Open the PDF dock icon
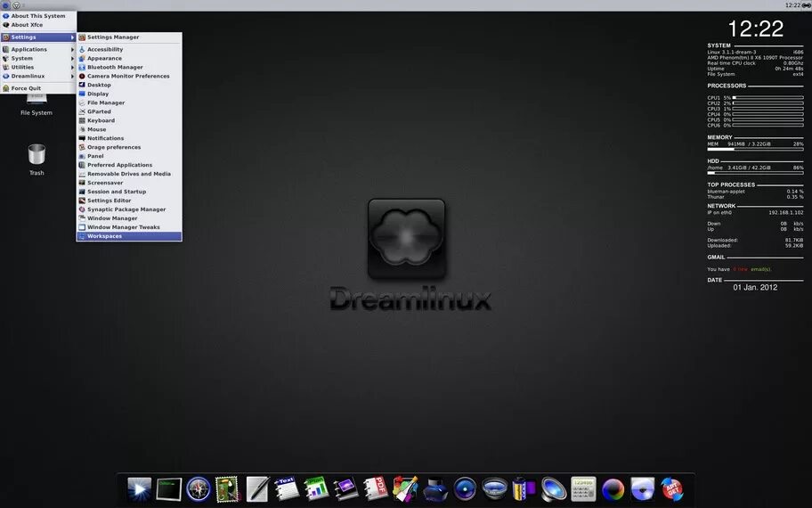812x508 pixels. 376,488
